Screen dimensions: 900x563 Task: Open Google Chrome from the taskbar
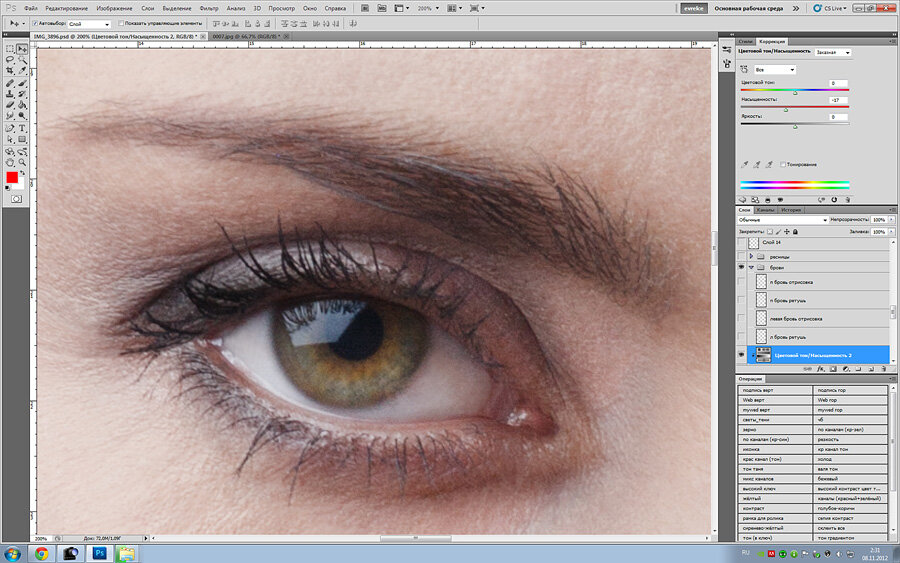click(41, 552)
